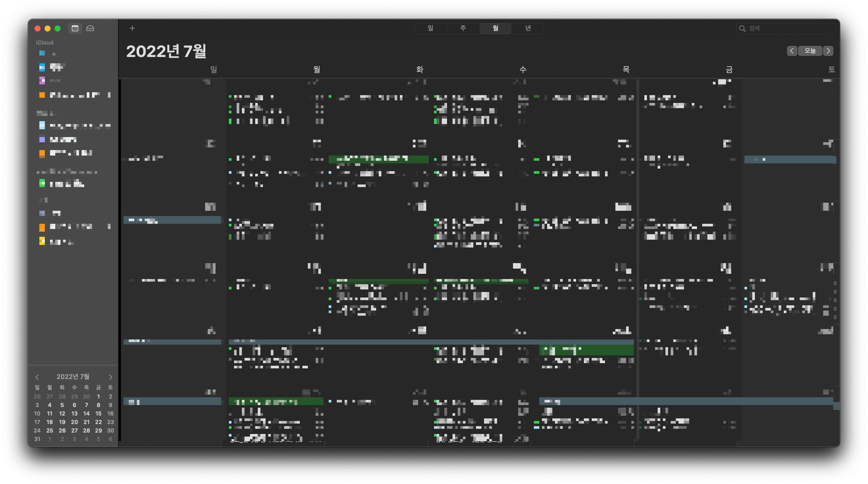Toggle the calendar list sidebar icon
868x484 pixels.
[75, 29]
